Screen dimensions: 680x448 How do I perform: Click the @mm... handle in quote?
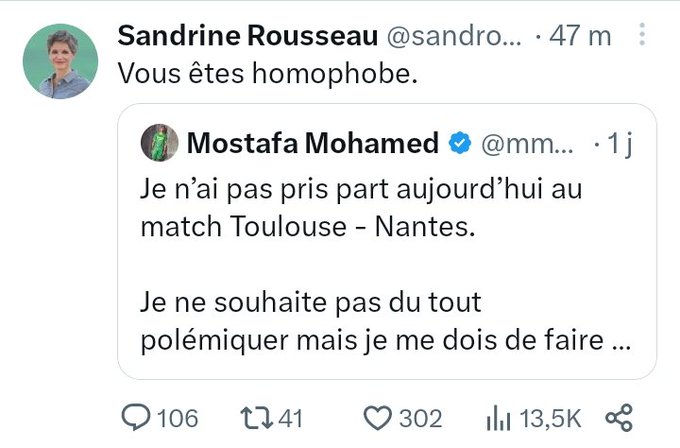pyautogui.click(x=528, y=145)
